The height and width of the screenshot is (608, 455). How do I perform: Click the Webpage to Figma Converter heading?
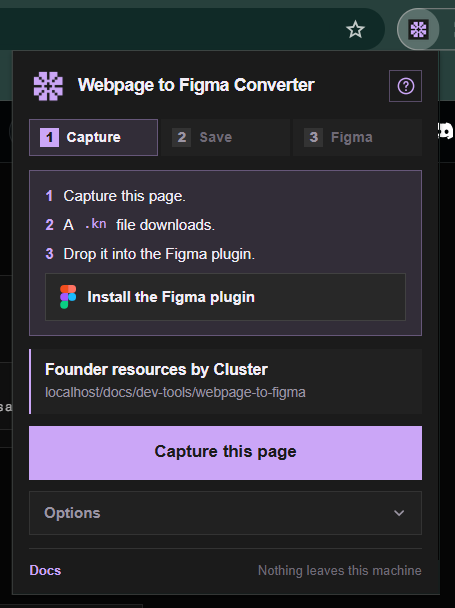(x=196, y=85)
